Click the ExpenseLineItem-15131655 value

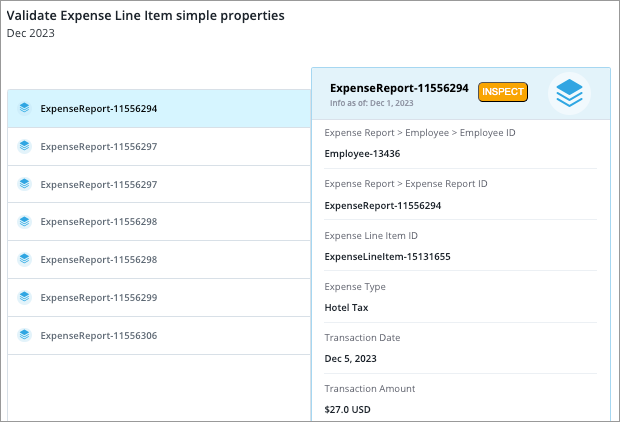click(388, 257)
